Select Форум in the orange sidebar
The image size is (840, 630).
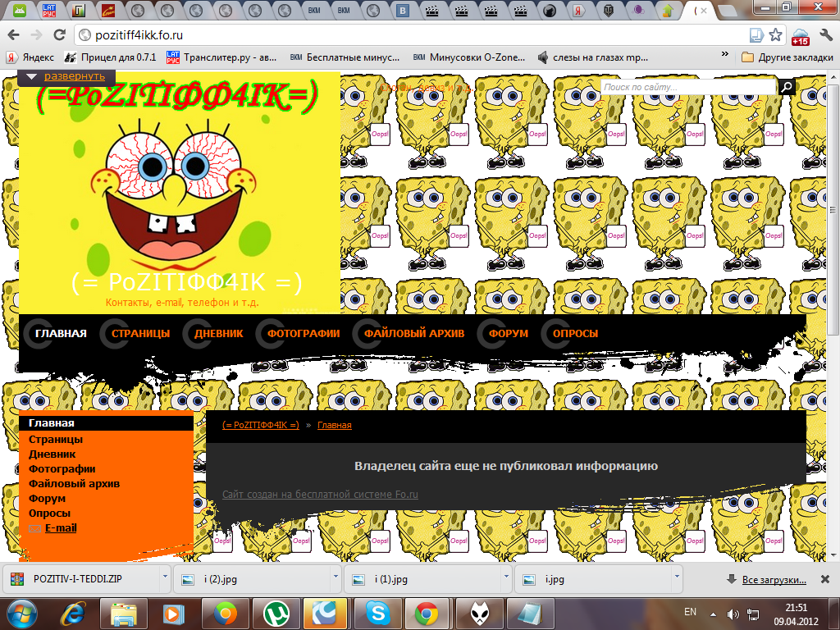[x=47, y=498]
